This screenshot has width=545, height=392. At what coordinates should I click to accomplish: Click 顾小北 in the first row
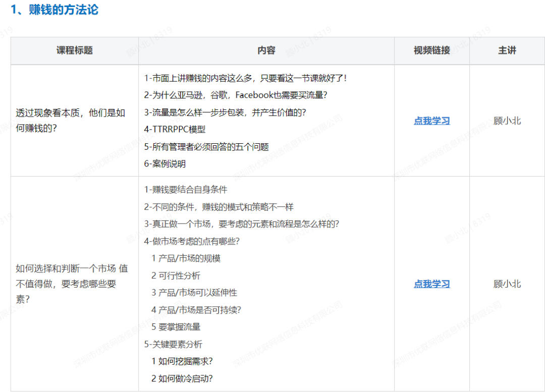[x=507, y=121]
